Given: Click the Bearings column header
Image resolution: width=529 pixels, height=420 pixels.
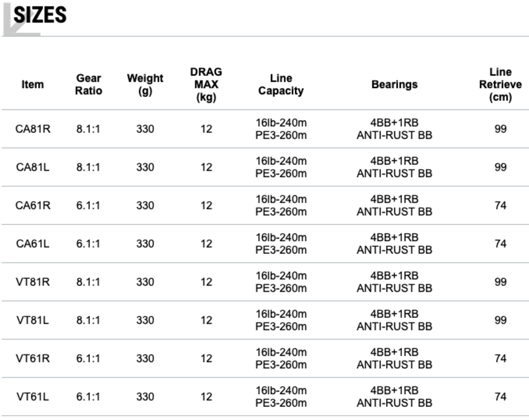Looking at the screenshot, I should (x=394, y=85).
